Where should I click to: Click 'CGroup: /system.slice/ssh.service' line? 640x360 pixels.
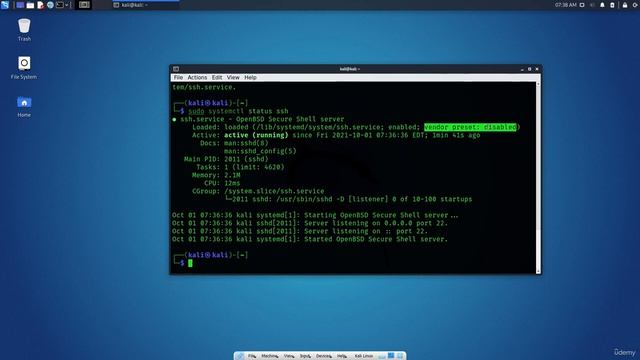(258, 191)
